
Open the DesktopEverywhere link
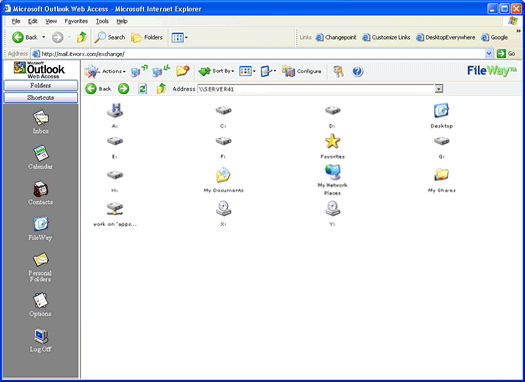[446, 37]
